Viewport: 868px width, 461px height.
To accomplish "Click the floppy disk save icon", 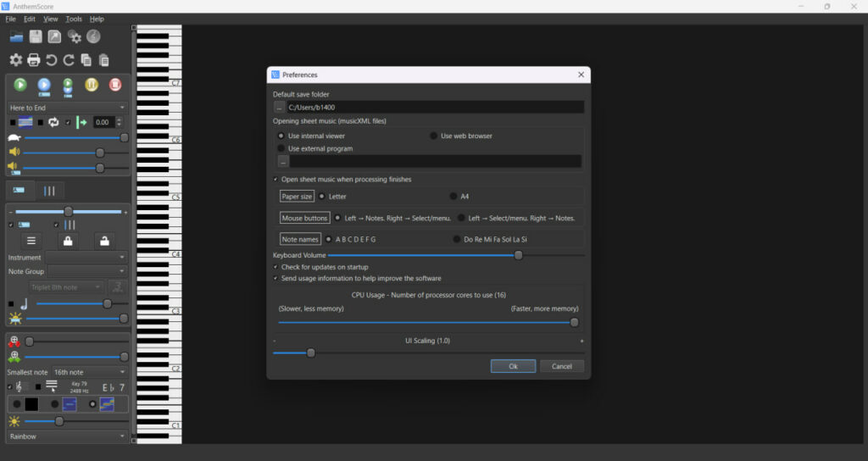I will click(x=36, y=37).
